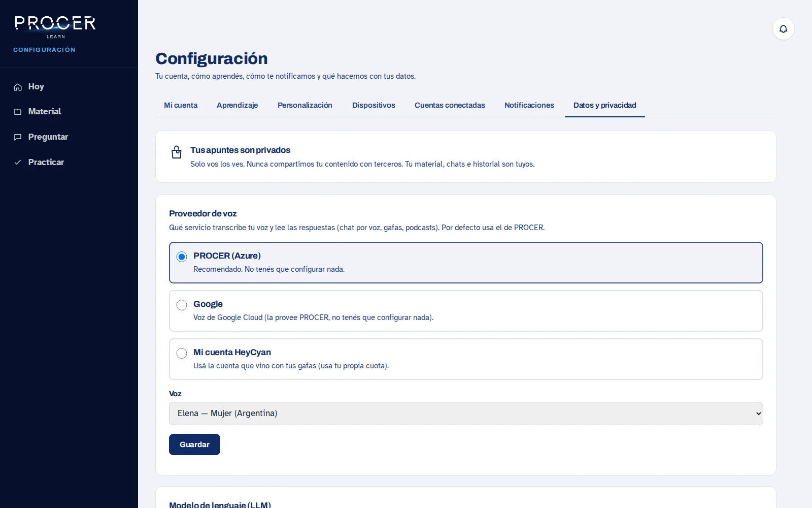812x508 pixels.
Task: Open the Voz dropdown (Elena — Mujer)
Action: (466, 414)
